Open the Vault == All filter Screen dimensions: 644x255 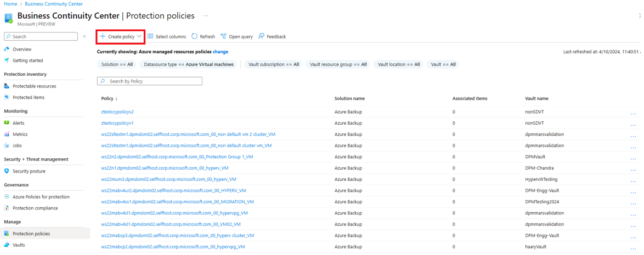(x=443, y=64)
